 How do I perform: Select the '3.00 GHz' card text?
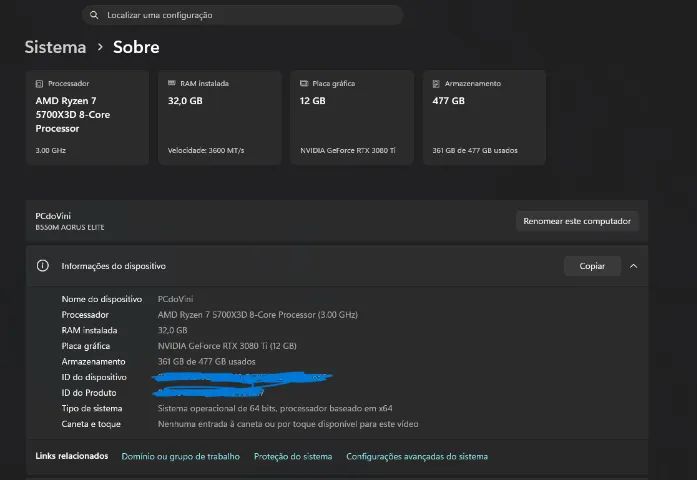(51, 150)
